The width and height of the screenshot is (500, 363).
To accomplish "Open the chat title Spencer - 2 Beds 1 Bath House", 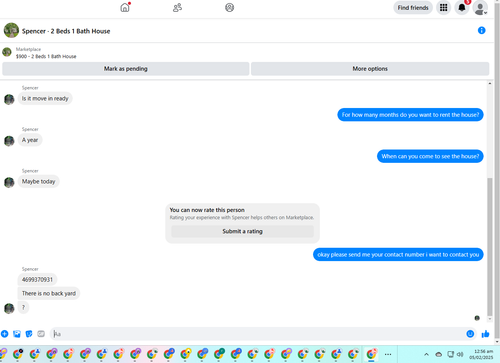I will point(66,31).
